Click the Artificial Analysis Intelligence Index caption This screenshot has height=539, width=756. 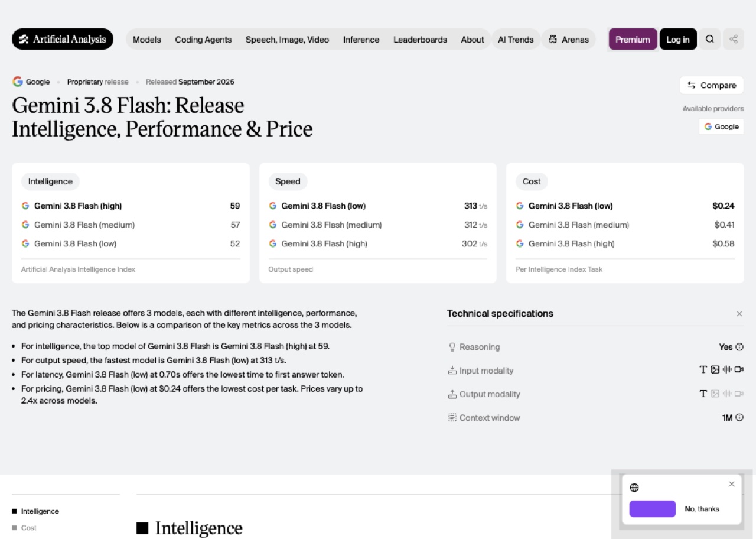78,269
